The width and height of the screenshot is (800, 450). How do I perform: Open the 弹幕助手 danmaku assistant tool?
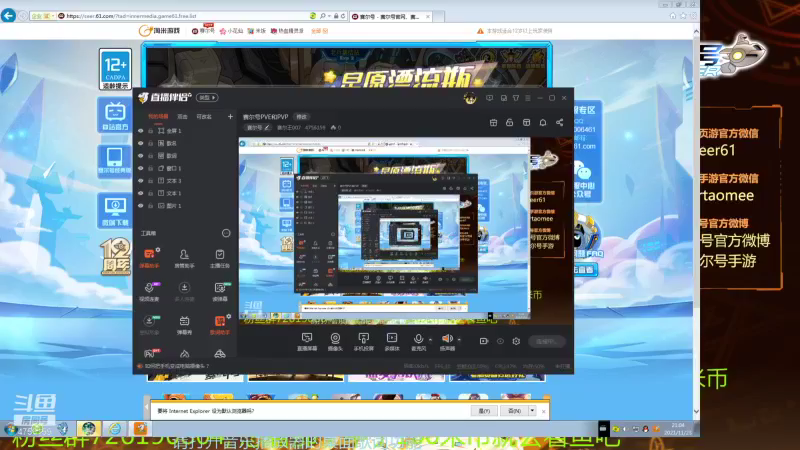pyautogui.click(x=149, y=258)
